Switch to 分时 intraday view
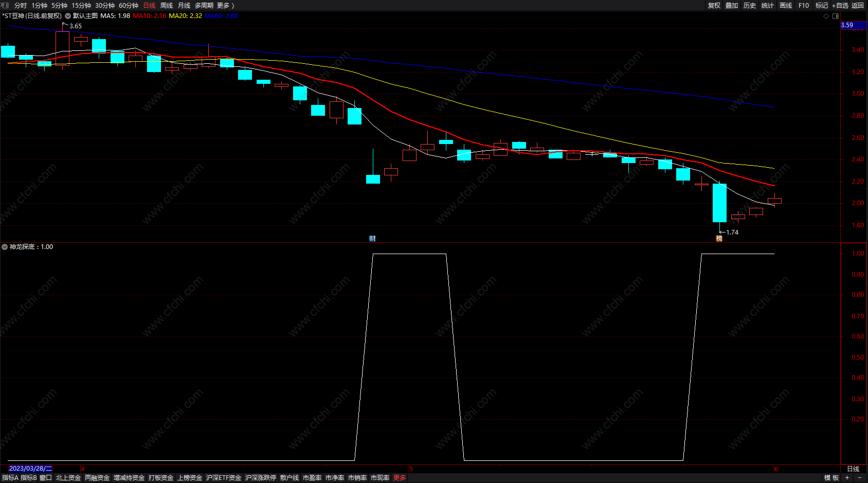This screenshot has width=868, height=483. pyautogui.click(x=21, y=6)
